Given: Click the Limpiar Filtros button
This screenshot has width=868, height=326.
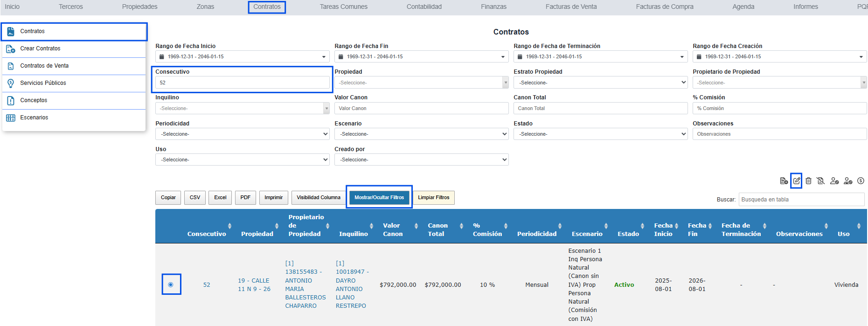Looking at the screenshot, I should pyautogui.click(x=433, y=197).
